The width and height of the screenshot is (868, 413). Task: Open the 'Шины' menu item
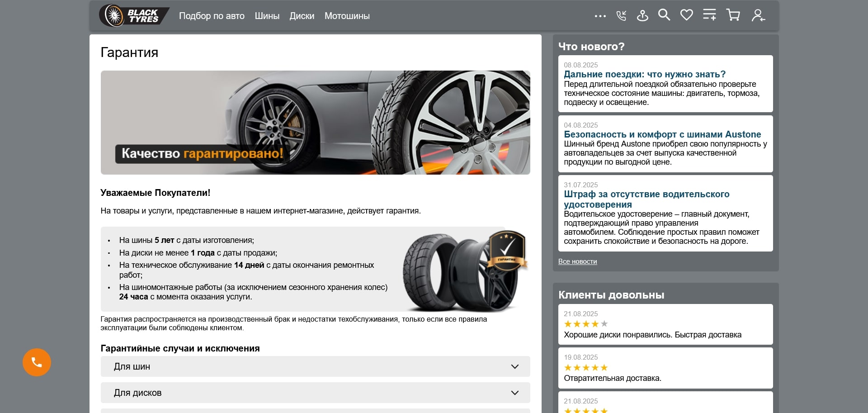(267, 16)
